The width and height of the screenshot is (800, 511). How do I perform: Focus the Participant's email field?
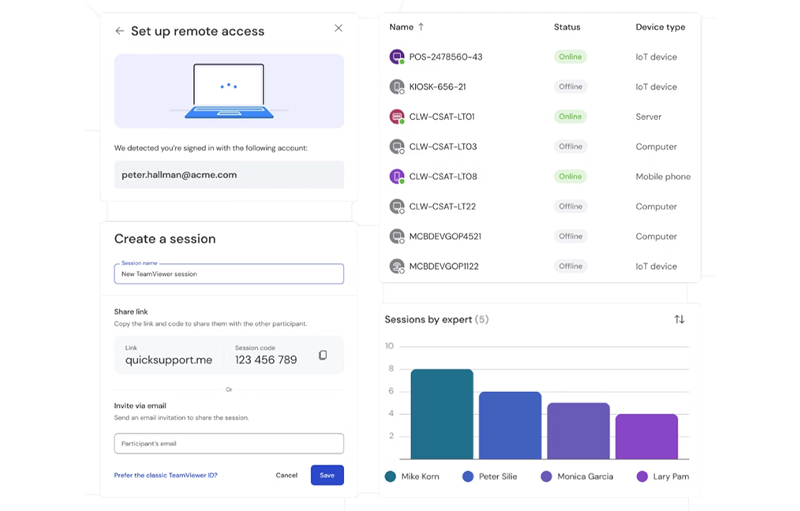point(229,444)
